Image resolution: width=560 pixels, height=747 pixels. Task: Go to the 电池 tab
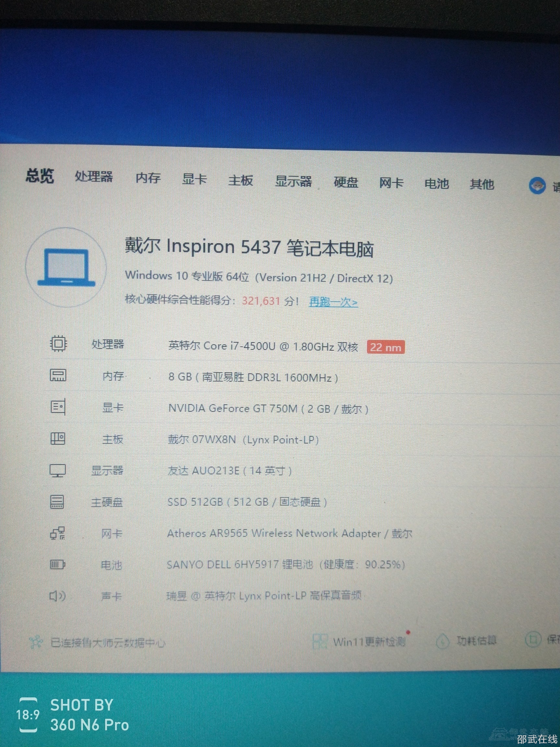[x=436, y=184]
